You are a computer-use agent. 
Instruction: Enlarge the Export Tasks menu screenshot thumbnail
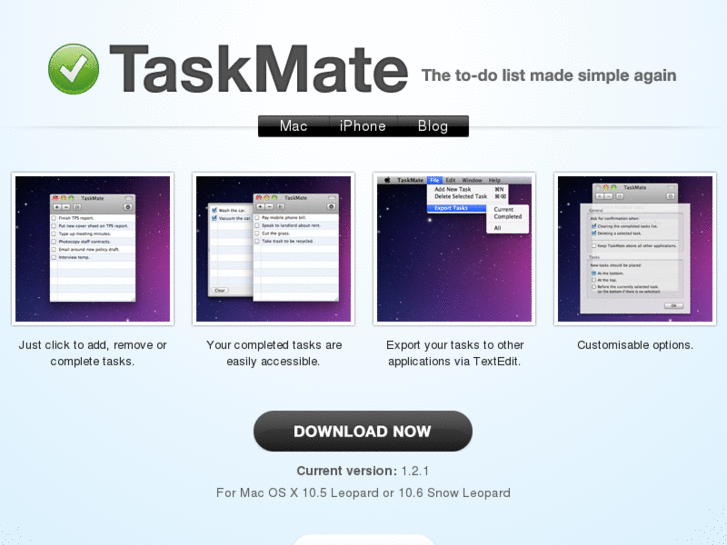(x=454, y=249)
